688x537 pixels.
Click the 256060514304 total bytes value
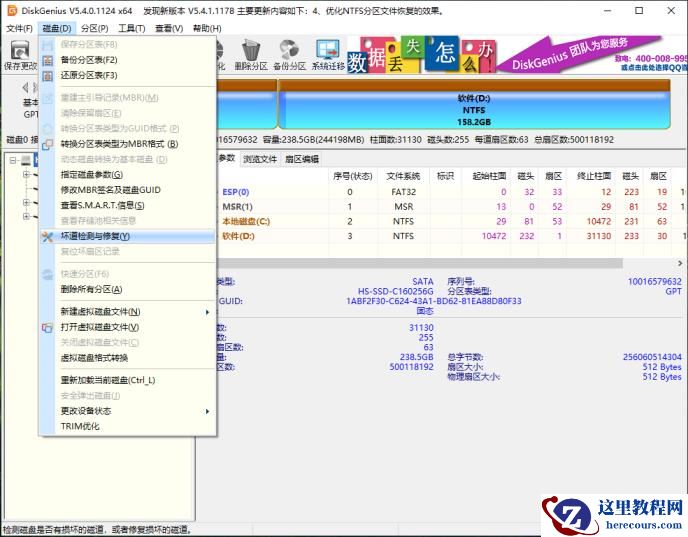[x=652, y=357]
